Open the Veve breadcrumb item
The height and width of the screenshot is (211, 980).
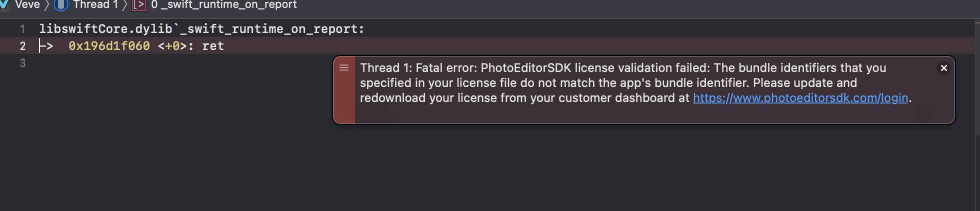click(x=27, y=4)
